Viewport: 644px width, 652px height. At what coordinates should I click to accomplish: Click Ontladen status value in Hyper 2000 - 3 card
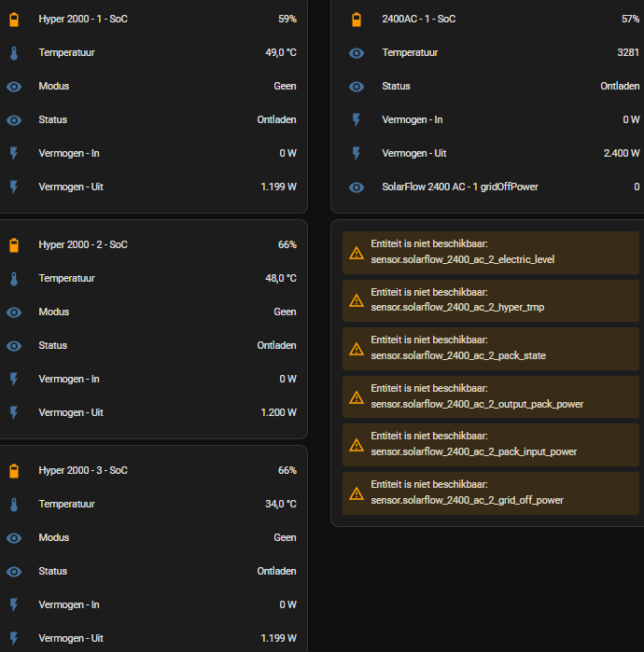pos(276,572)
